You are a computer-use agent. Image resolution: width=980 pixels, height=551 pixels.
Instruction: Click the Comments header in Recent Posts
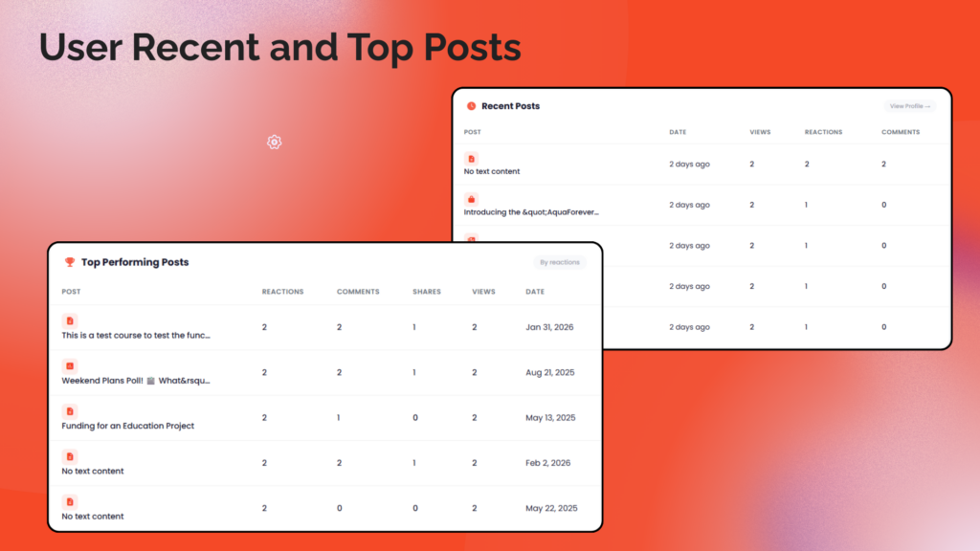901,132
